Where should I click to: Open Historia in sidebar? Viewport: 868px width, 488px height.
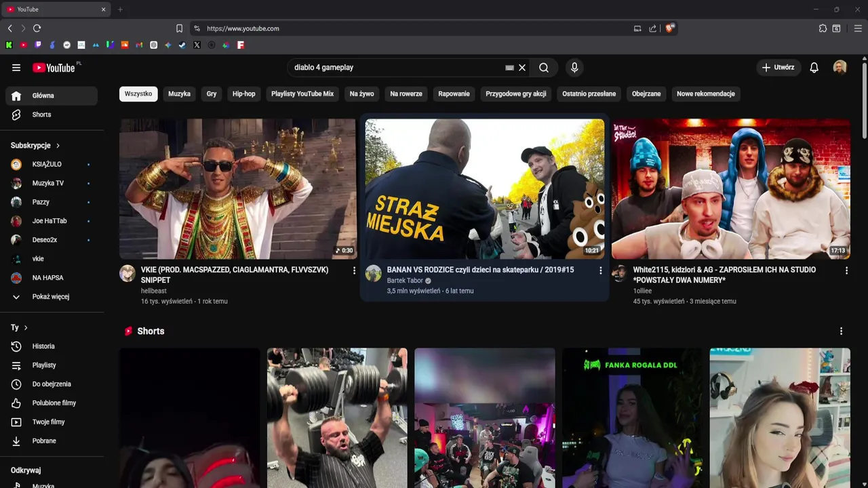[52, 346]
